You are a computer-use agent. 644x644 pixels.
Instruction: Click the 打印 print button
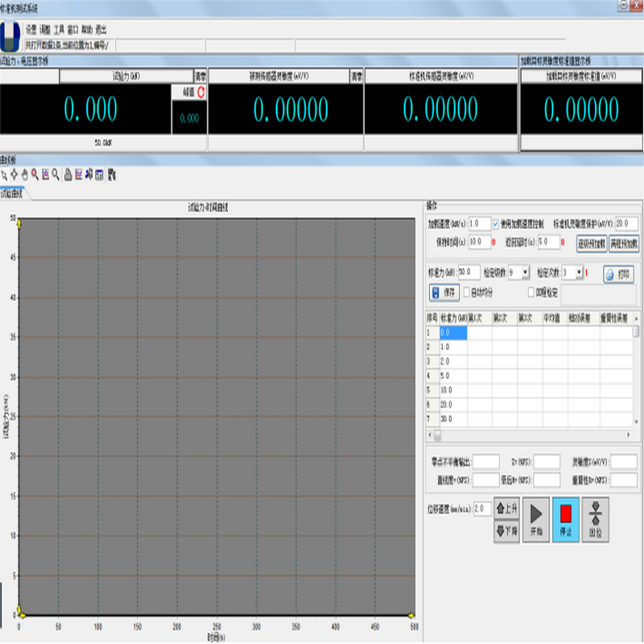click(618, 274)
